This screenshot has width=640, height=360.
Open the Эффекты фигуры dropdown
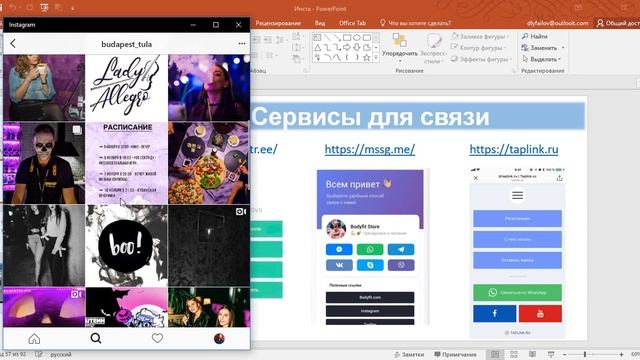tap(481, 59)
